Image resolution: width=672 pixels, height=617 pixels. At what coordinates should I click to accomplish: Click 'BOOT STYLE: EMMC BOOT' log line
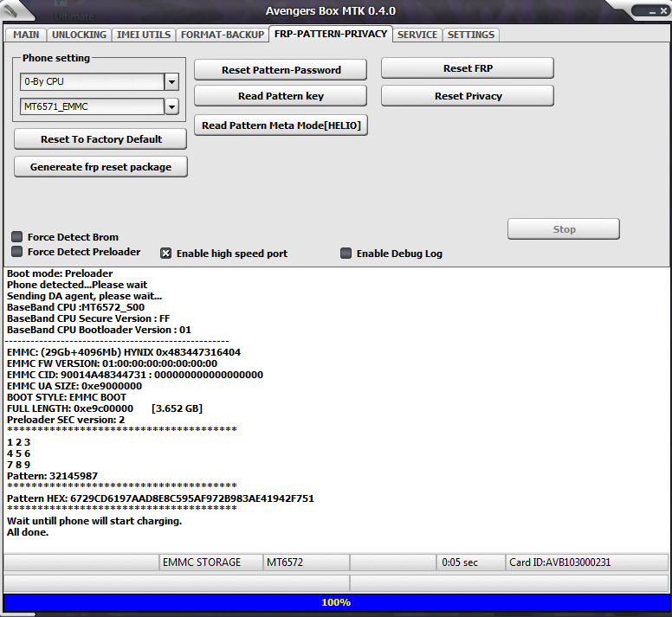(x=67, y=397)
